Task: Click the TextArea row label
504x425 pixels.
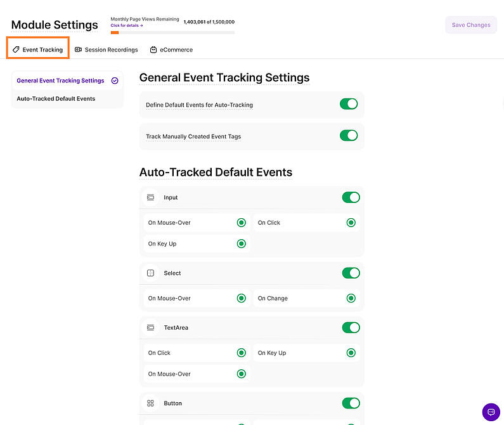Action: [x=176, y=327]
